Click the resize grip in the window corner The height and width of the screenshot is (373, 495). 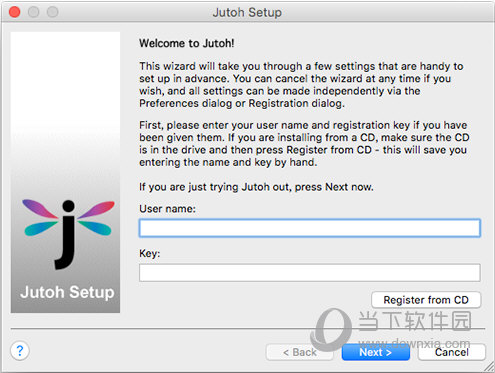tap(489, 367)
